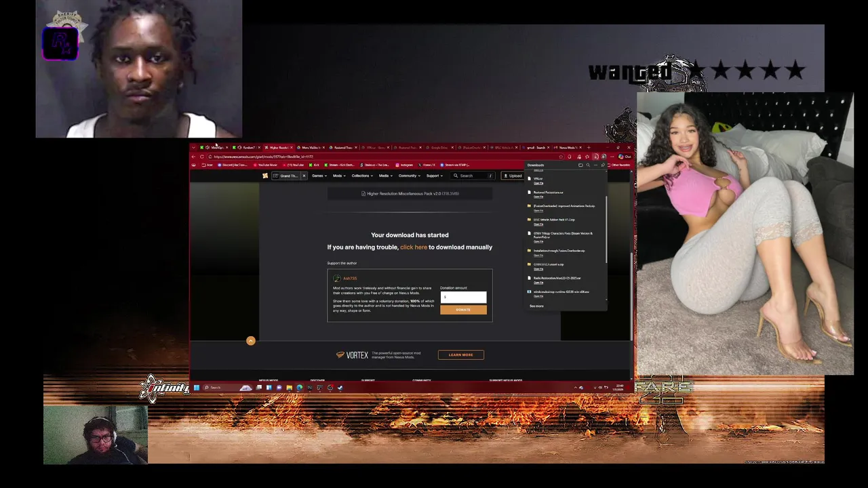Close the Grand Theft game filter
This screenshot has width=868, height=488.
tap(304, 176)
